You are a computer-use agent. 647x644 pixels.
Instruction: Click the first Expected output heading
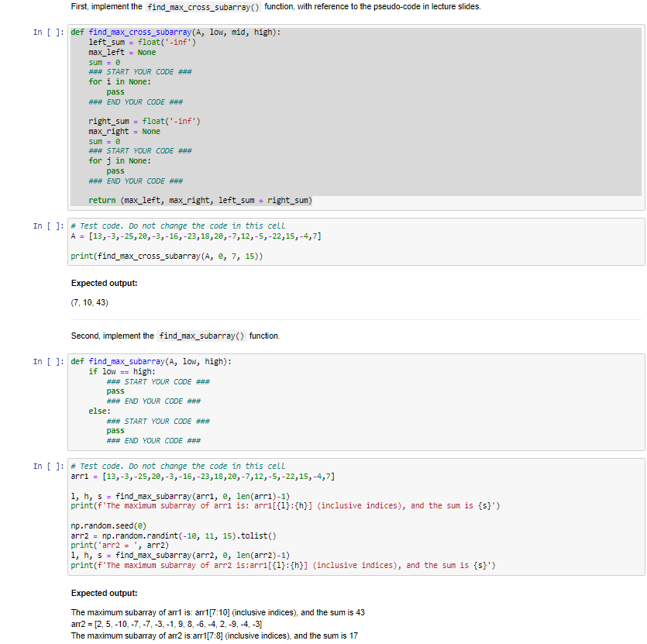[x=104, y=283]
